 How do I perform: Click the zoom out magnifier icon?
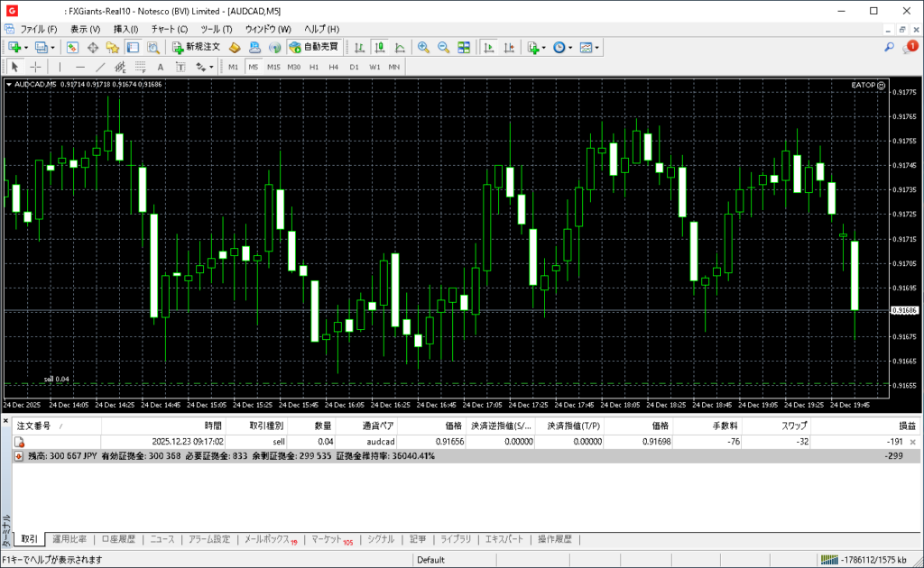[443, 47]
